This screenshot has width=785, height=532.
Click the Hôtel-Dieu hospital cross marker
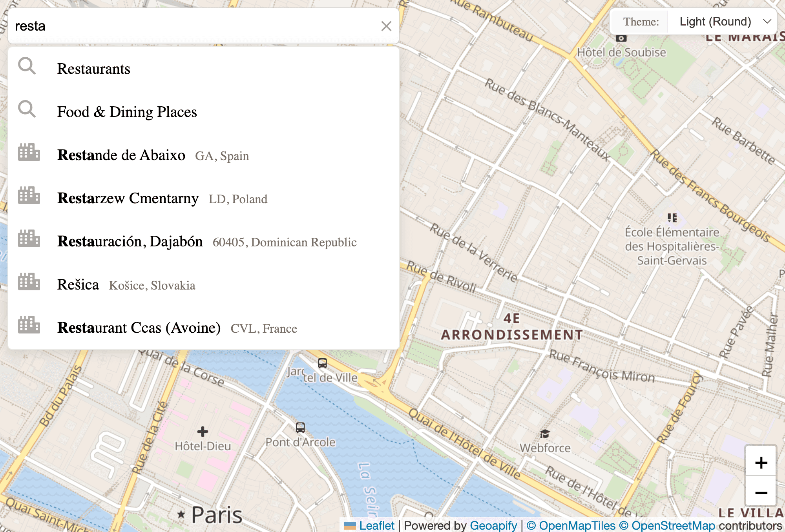tap(203, 432)
